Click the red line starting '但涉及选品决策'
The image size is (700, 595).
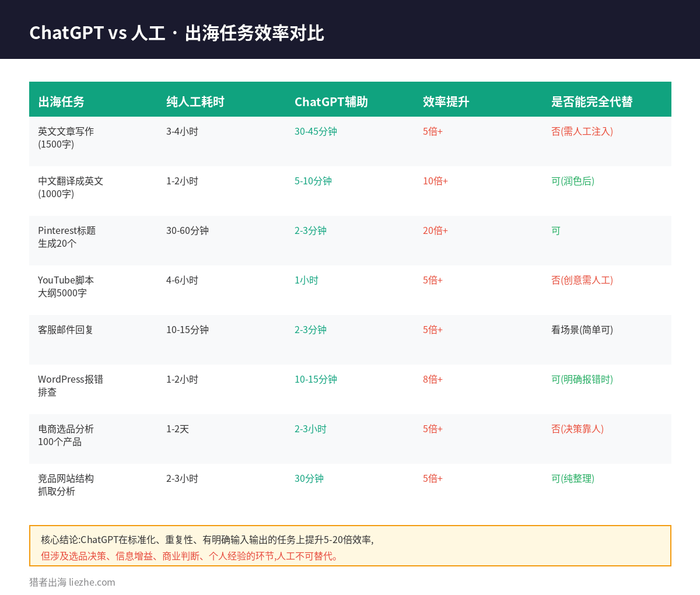(191, 556)
